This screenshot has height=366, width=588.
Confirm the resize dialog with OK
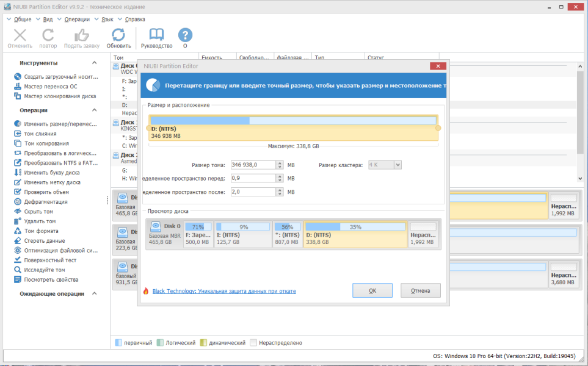pyautogui.click(x=372, y=290)
